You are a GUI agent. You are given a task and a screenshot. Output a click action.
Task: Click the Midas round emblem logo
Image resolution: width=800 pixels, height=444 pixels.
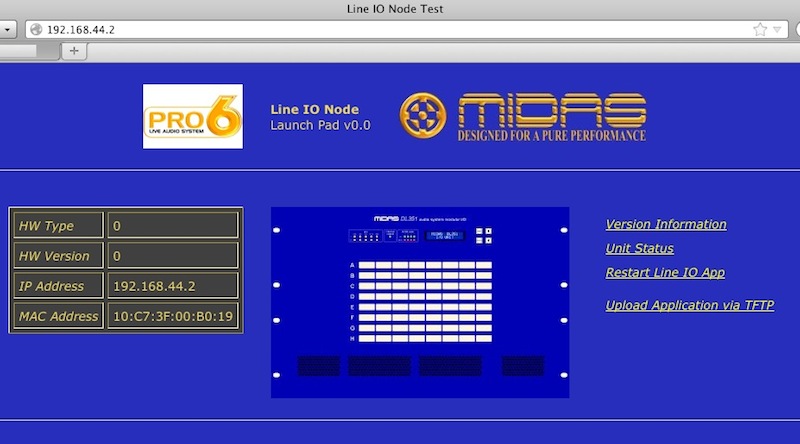point(422,115)
